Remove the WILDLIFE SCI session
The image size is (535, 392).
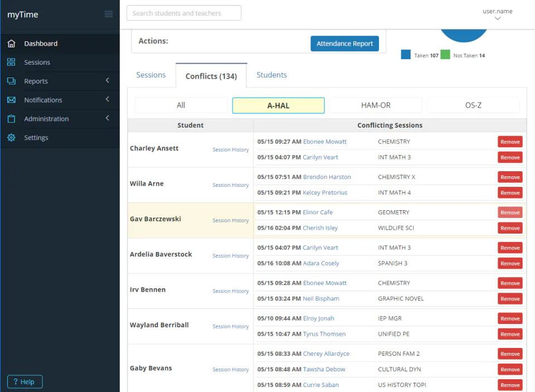(510, 228)
